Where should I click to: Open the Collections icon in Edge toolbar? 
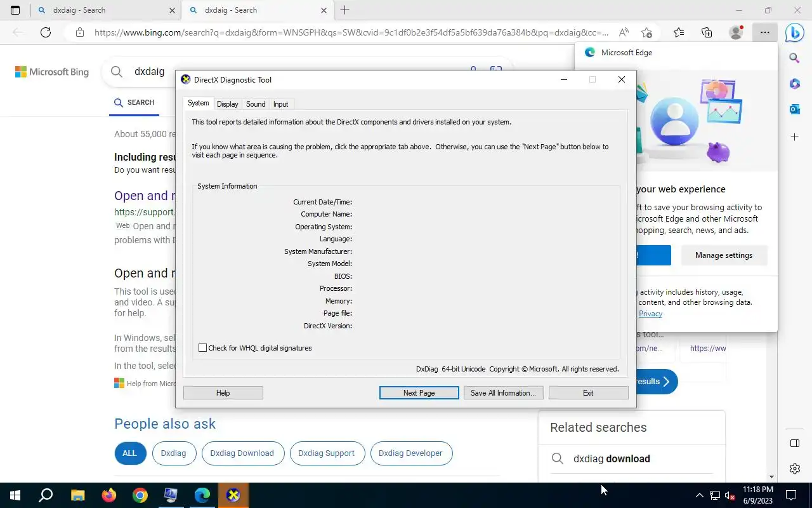[707, 32]
